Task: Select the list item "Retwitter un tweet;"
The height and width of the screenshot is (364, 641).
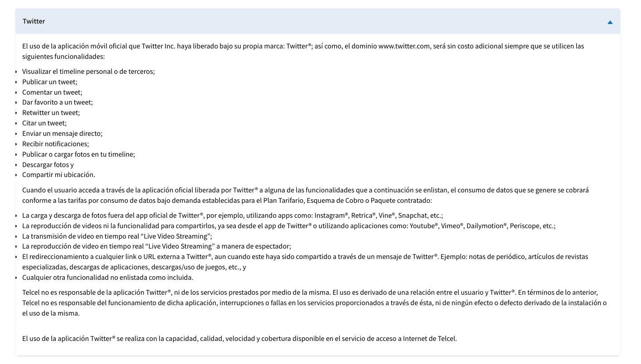Action: pos(51,113)
